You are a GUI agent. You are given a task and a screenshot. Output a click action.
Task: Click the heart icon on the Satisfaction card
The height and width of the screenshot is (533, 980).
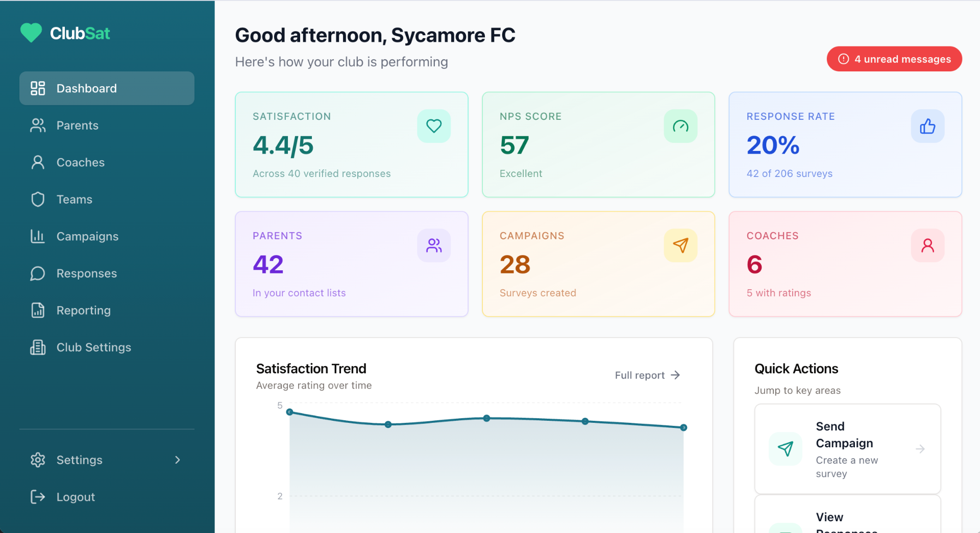coord(434,126)
